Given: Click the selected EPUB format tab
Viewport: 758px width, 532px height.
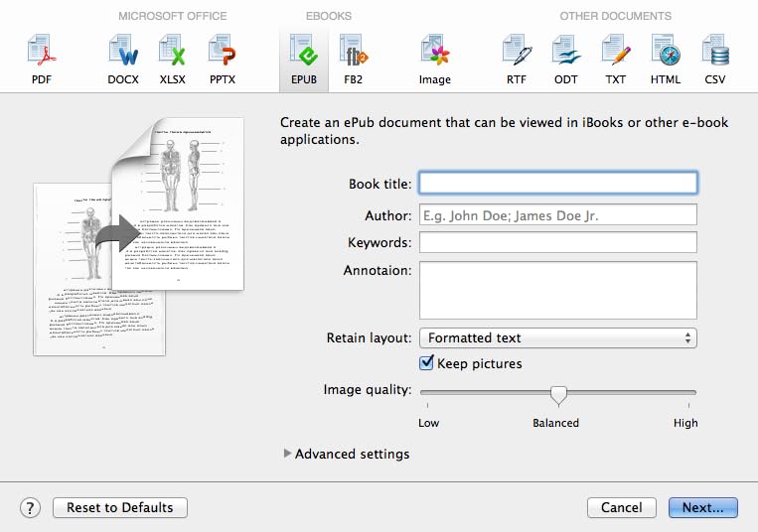Looking at the screenshot, I should (x=302, y=58).
